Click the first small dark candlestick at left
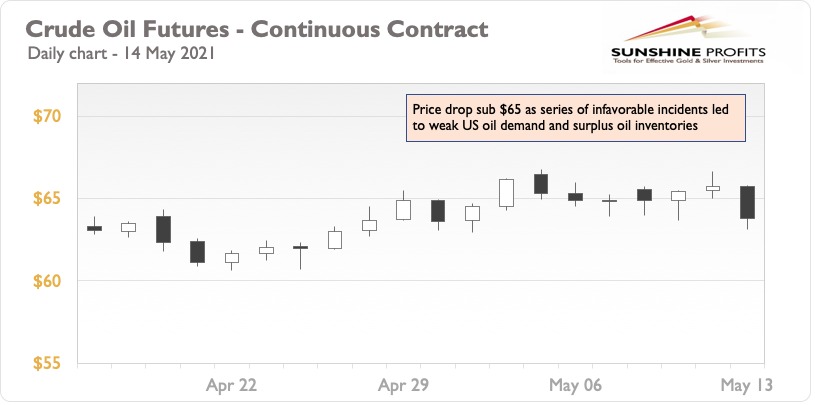 (94, 228)
